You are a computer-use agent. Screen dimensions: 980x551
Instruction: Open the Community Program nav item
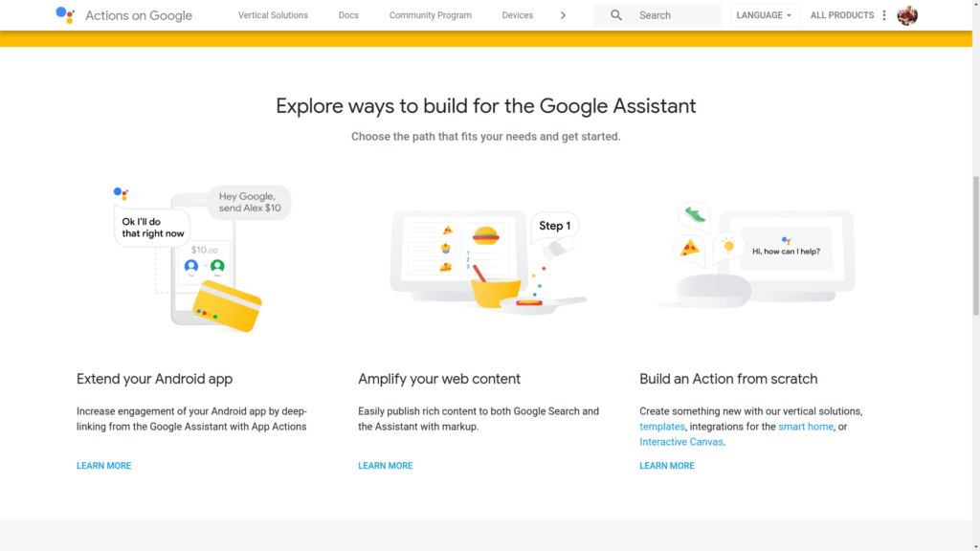[430, 15]
